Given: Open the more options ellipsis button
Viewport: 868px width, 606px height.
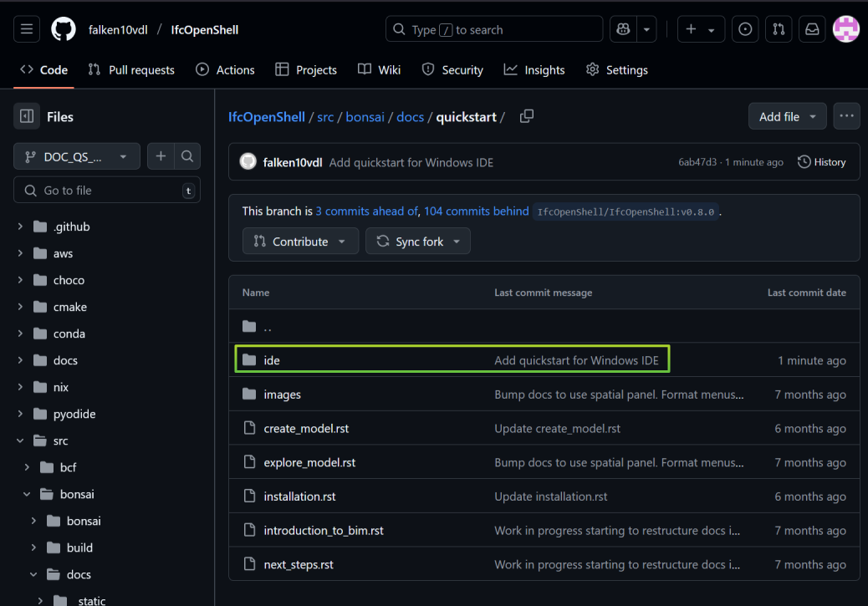Looking at the screenshot, I should 846,116.
